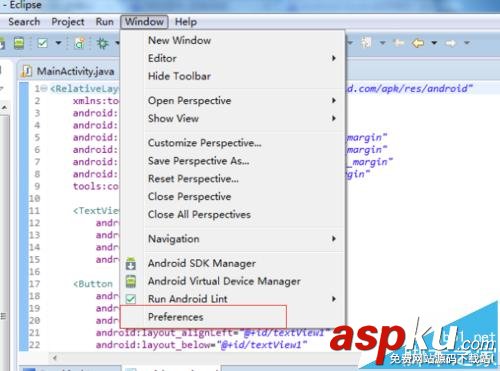Screen dimensions: 500x371
Task: Click the greyed Forward arrow icon
Action: click(x=451, y=43)
